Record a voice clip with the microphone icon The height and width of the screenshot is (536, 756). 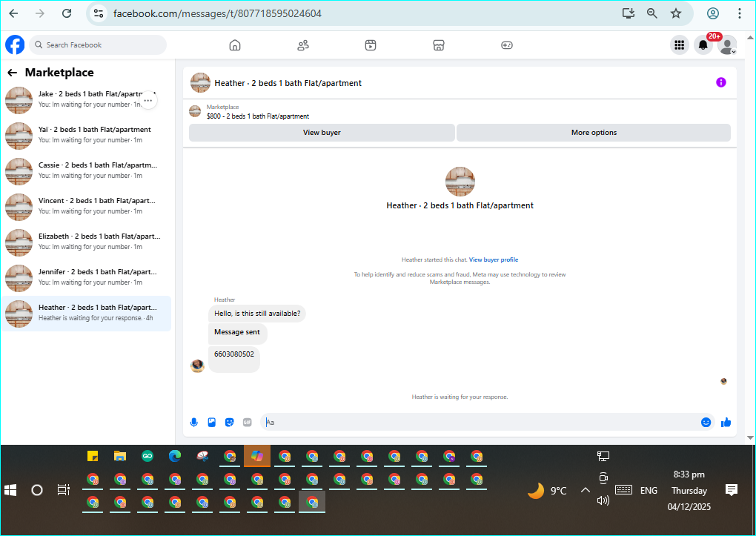point(194,423)
